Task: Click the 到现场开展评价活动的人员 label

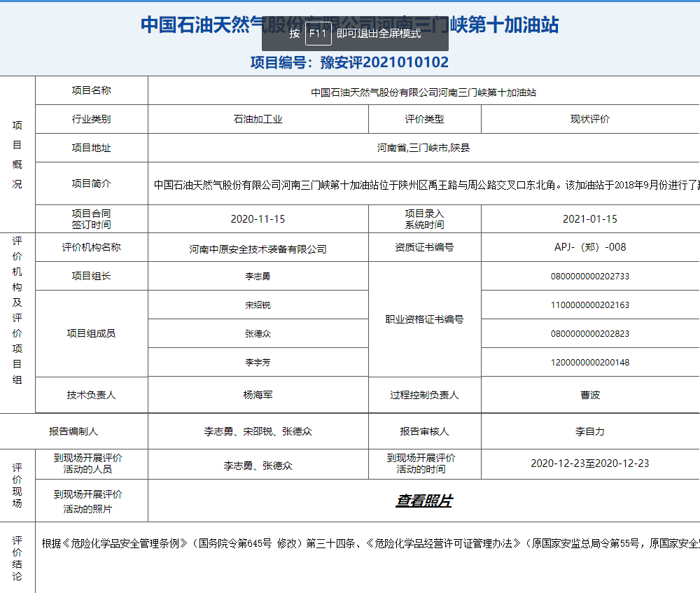Action: click(88, 463)
